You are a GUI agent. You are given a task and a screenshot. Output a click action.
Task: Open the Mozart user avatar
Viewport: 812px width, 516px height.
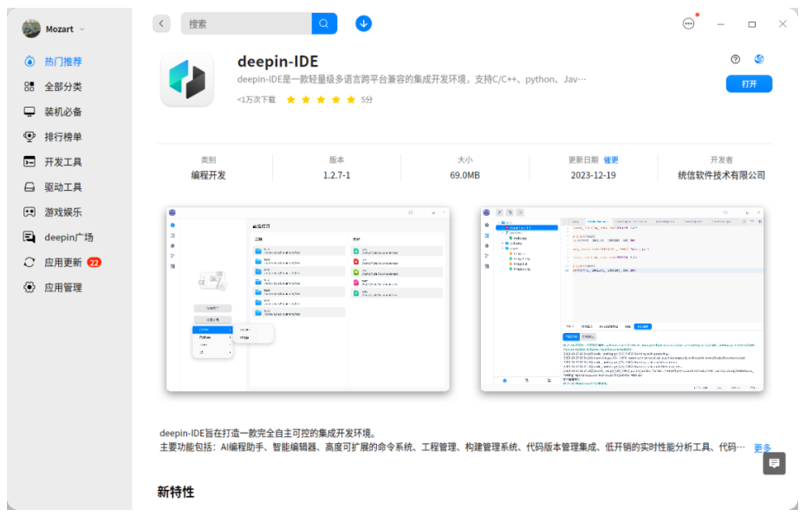31,29
